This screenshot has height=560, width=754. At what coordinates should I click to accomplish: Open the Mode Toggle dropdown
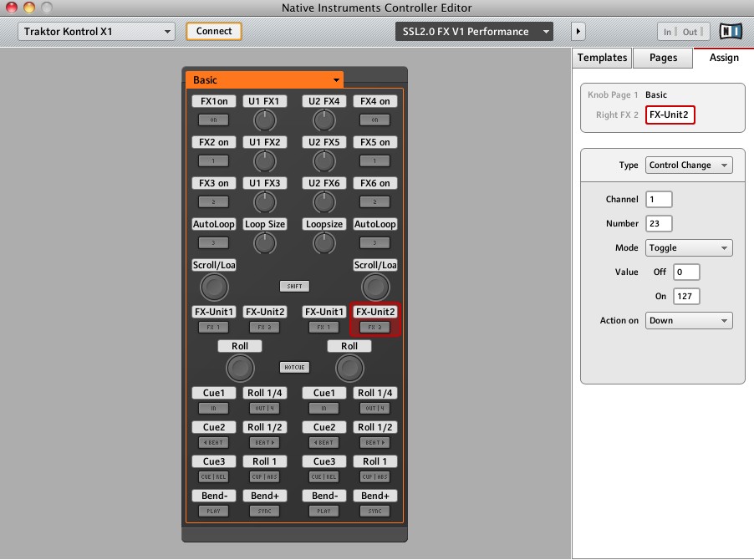689,247
